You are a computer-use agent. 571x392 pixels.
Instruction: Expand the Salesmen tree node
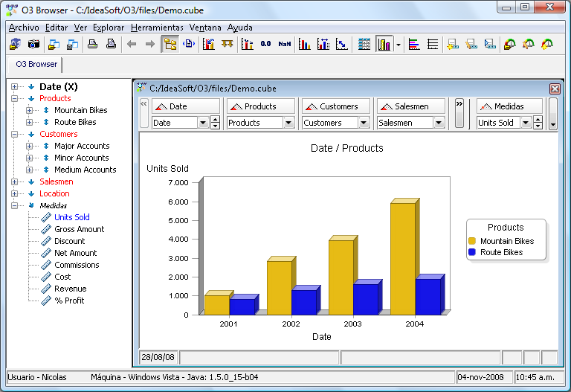[x=14, y=181]
